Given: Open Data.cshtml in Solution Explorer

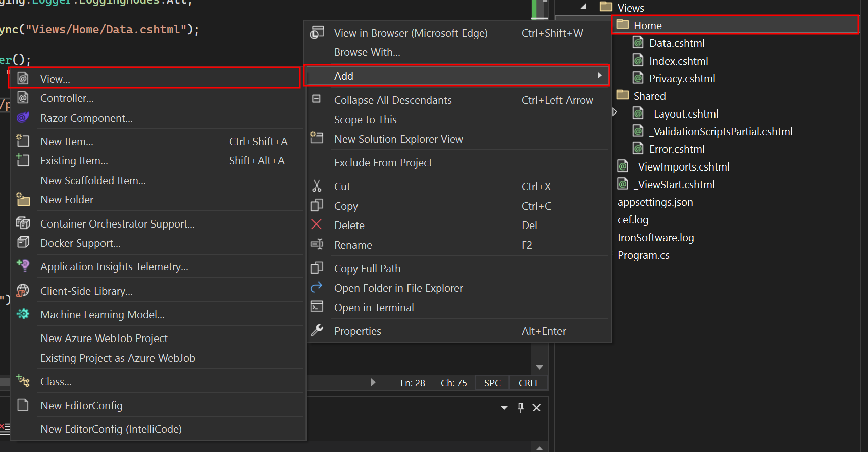Looking at the screenshot, I should (677, 43).
